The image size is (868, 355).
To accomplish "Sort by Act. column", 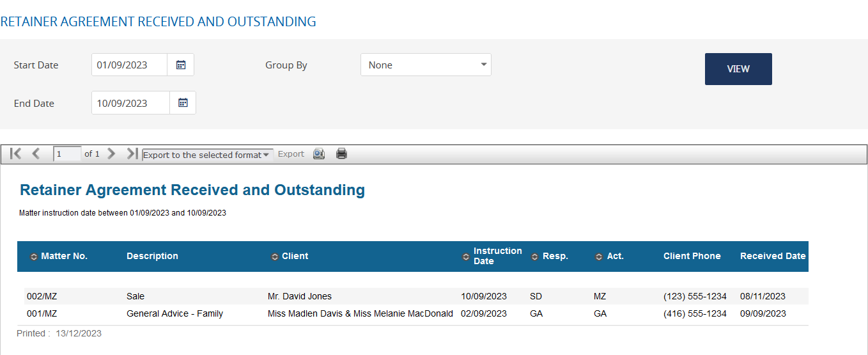I will coord(599,256).
